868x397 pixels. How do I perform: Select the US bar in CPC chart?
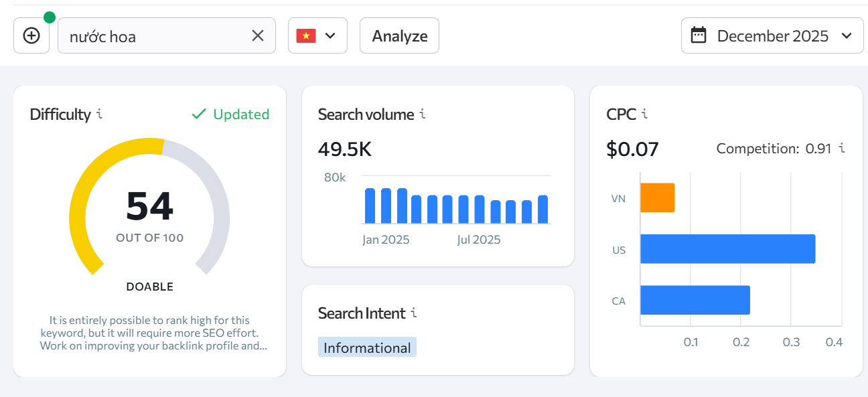pyautogui.click(x=727, y=249)
